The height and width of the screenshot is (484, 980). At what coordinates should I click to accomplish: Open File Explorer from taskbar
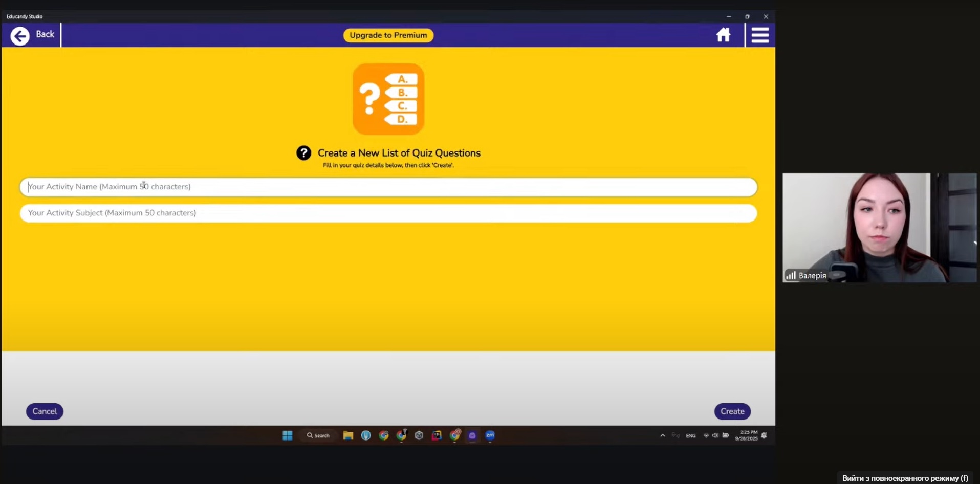pyautogui.click(x=348, y=435)
